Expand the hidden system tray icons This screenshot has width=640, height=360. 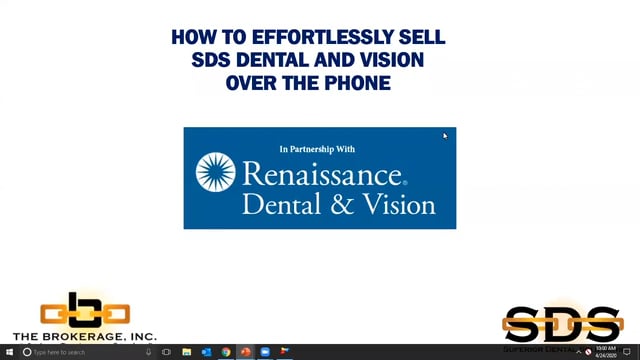point(578,352)
